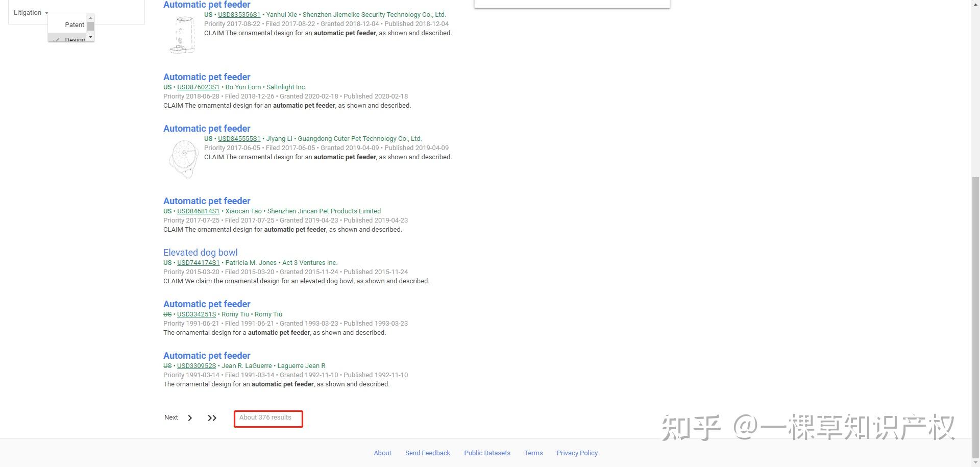Open the Privacy Policy footer link

pos(577,453)
